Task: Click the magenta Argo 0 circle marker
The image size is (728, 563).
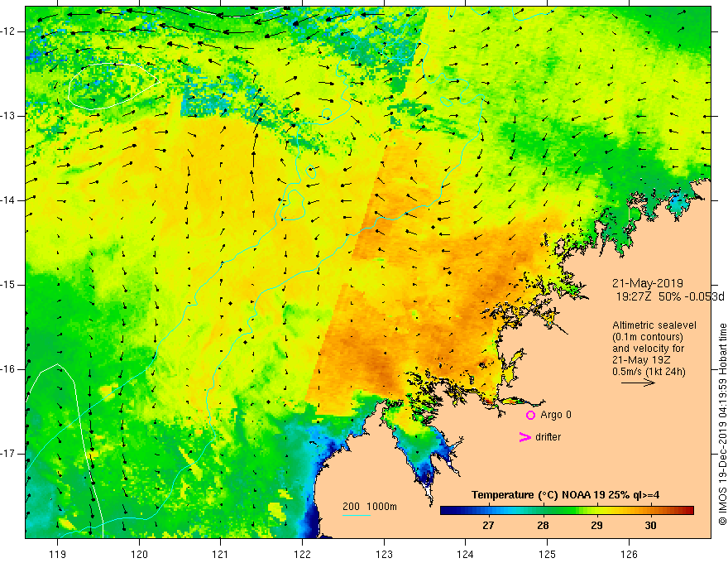Action: (530, 415)
